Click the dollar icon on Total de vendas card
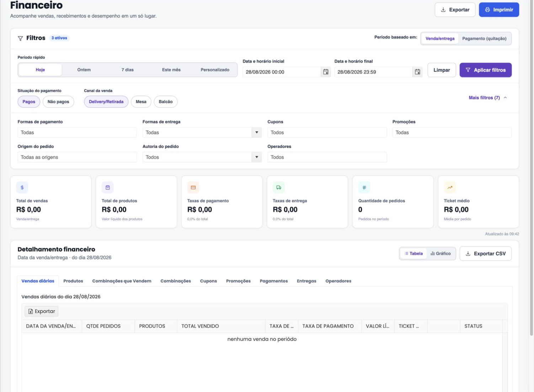534x392 pixels. (x=22, y=187)
